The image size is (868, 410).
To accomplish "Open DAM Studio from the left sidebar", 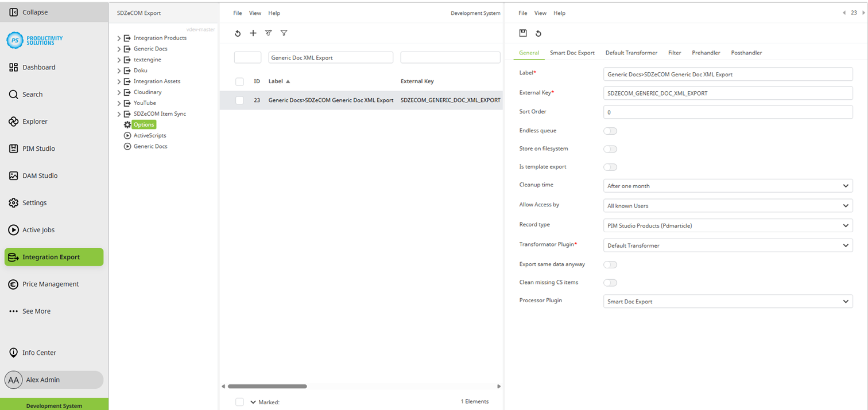I will [x=14, y=175].
